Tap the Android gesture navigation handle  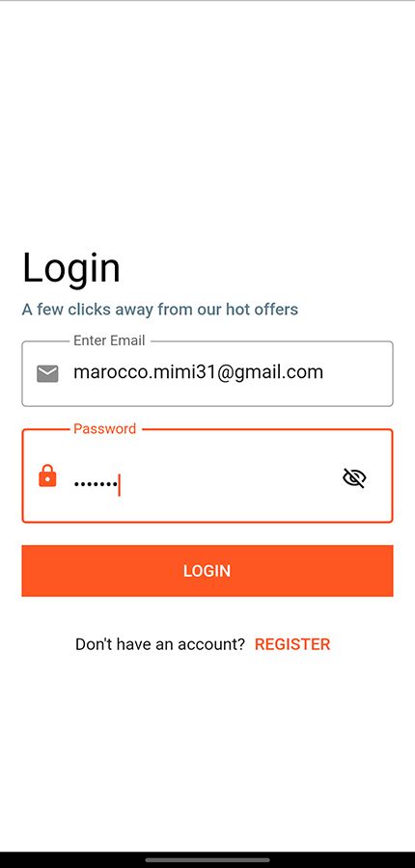pos(207,859)
